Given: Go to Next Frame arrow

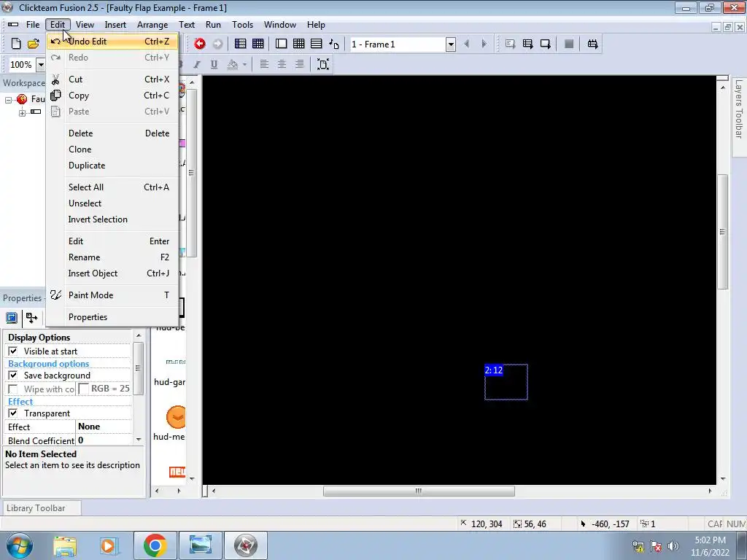Looking at the screenshot, I should (x=484, y=44).
